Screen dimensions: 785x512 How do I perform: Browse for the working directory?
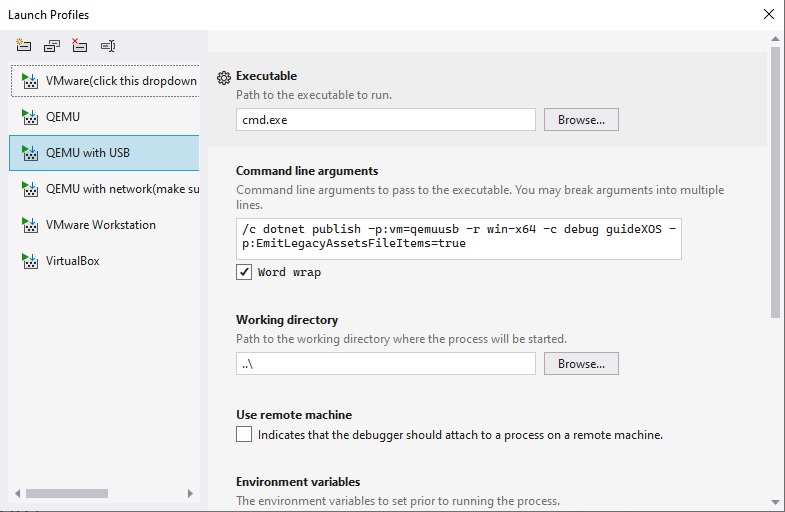tap(581, 364)
